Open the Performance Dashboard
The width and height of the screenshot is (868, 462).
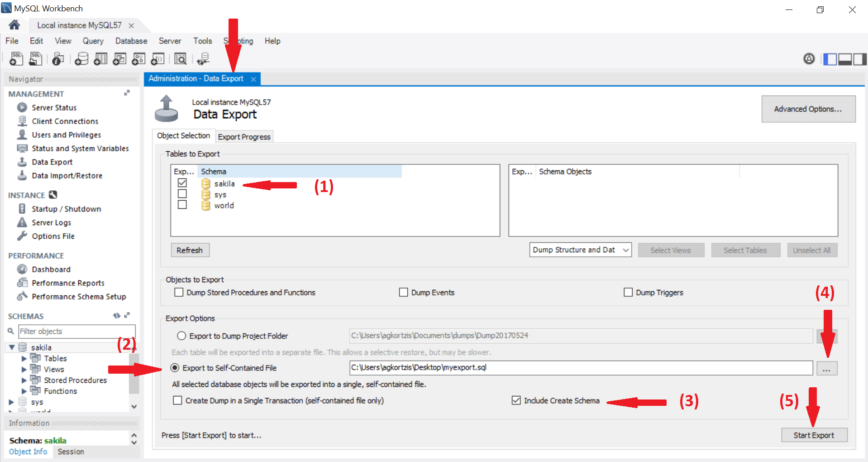pos(51,269)
